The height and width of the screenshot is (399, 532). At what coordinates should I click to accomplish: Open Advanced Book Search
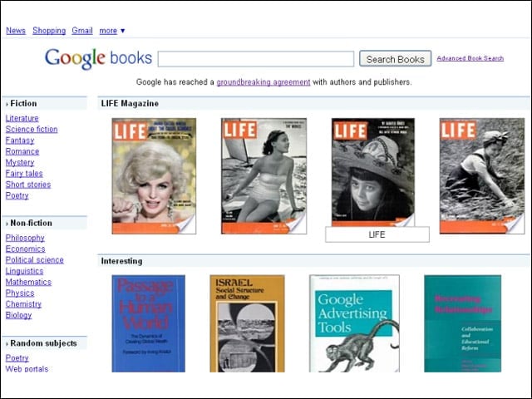470,58
